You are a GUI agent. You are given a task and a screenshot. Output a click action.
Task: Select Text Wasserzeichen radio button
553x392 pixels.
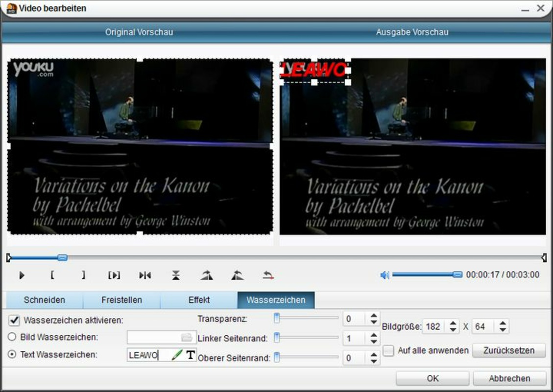coord(12,354)
